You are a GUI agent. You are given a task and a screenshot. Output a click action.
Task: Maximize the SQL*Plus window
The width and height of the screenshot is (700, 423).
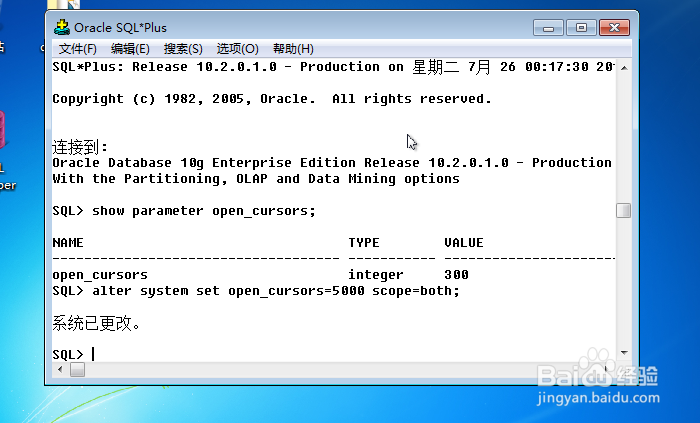coord(581,28)
